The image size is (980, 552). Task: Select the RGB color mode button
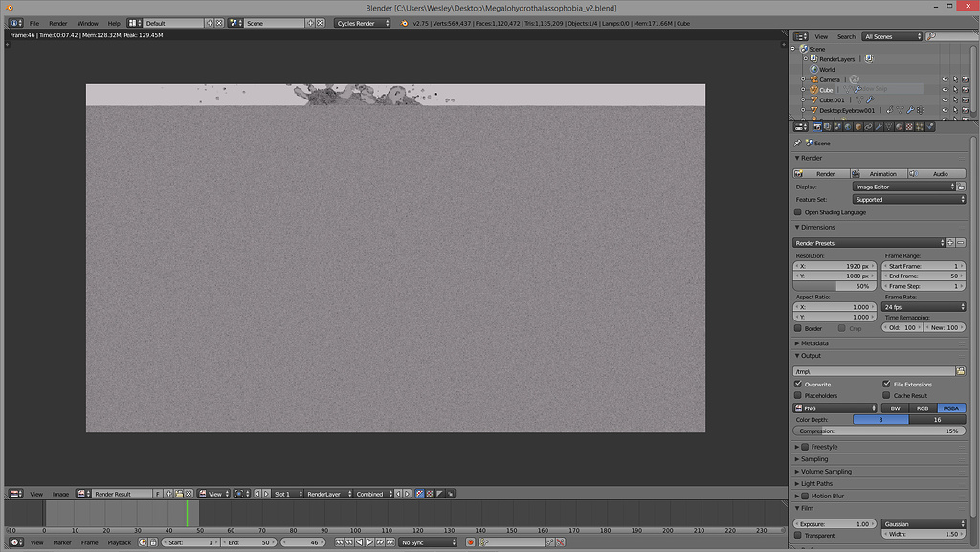point(923,408)
